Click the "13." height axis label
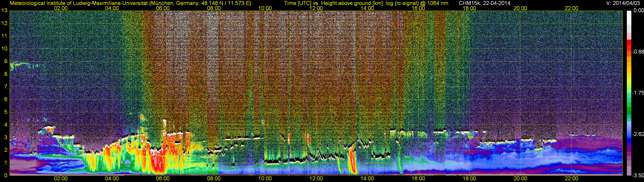The height and width of the screenshot is (182, 644). click(5, 10)
